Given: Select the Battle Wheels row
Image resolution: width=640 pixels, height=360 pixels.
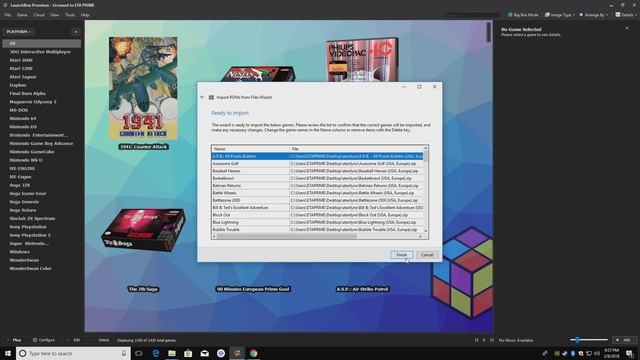Looking at the screenshot, I should [318, 193].
